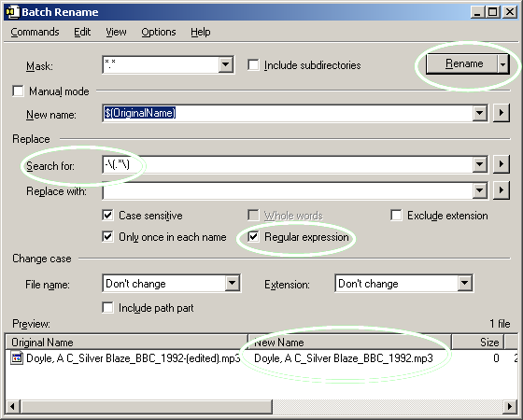Open the Commands menu
This screenshot has width=523, height=420.
click(35, 32)
